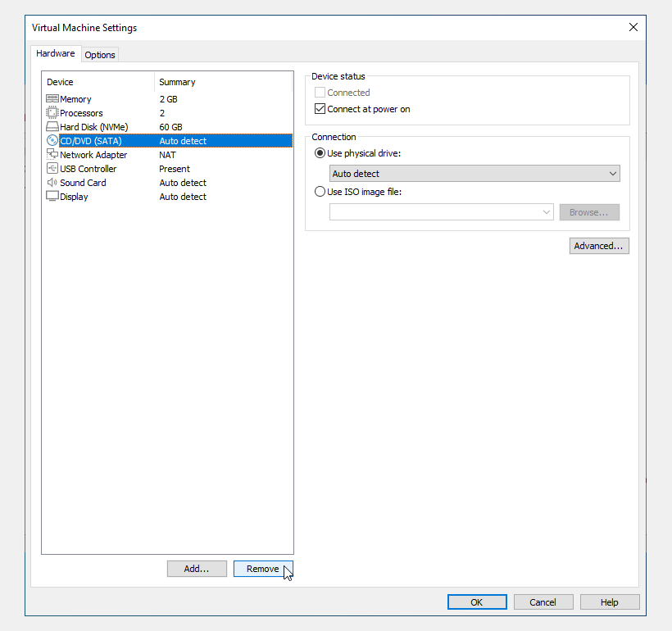The image size is (672, 631).
Task: Click the Display monitor icon
Action: 52,197
